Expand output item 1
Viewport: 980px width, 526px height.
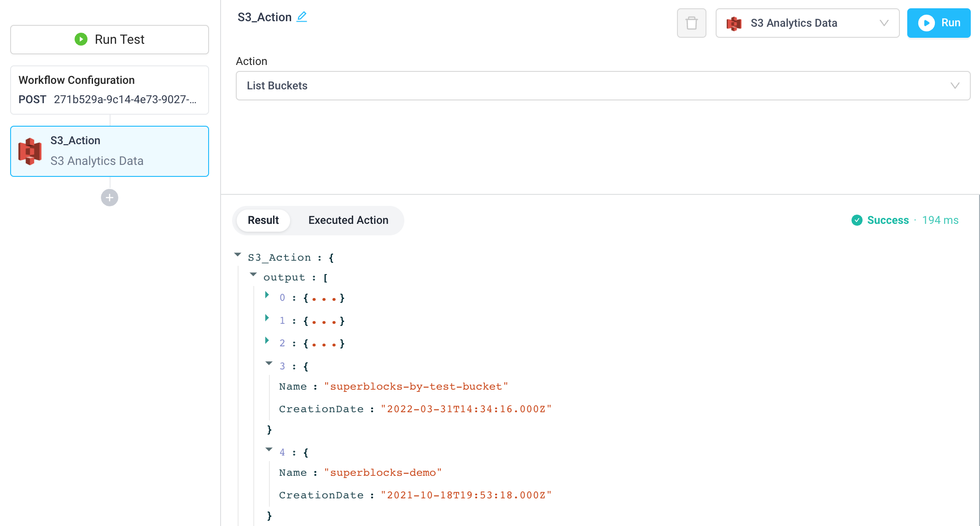pos(267,318)
